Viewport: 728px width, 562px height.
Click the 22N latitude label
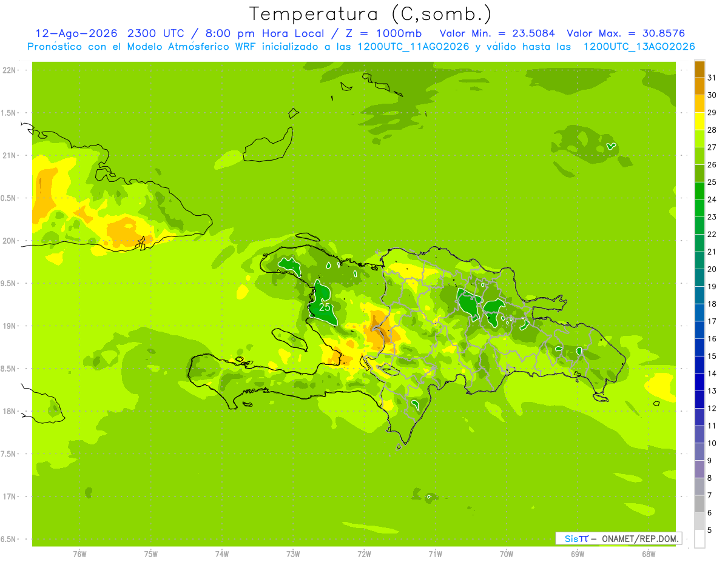(x=9, y=70)
